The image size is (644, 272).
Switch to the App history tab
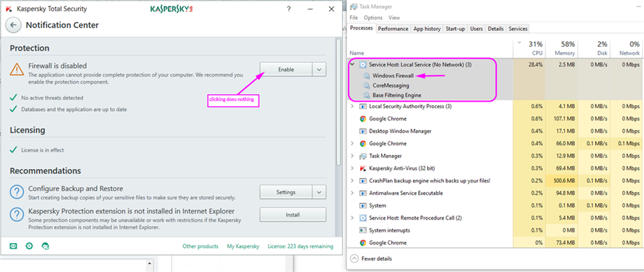coord(427,29)
